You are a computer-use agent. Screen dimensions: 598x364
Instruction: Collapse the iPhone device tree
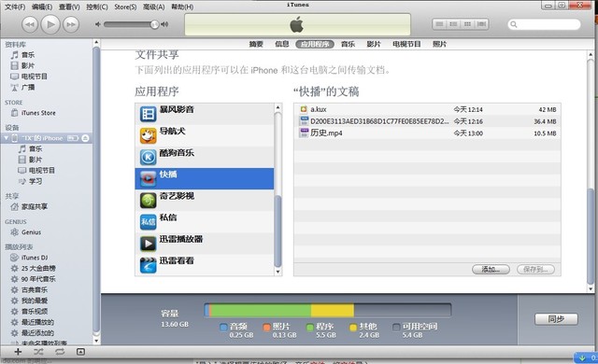(6, 138)
